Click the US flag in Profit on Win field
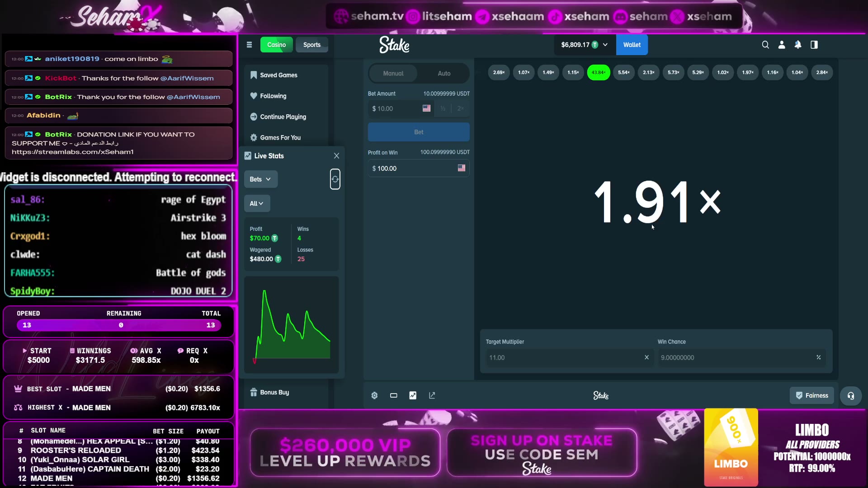Screen dimensions: 868x488 pos(462,168)
